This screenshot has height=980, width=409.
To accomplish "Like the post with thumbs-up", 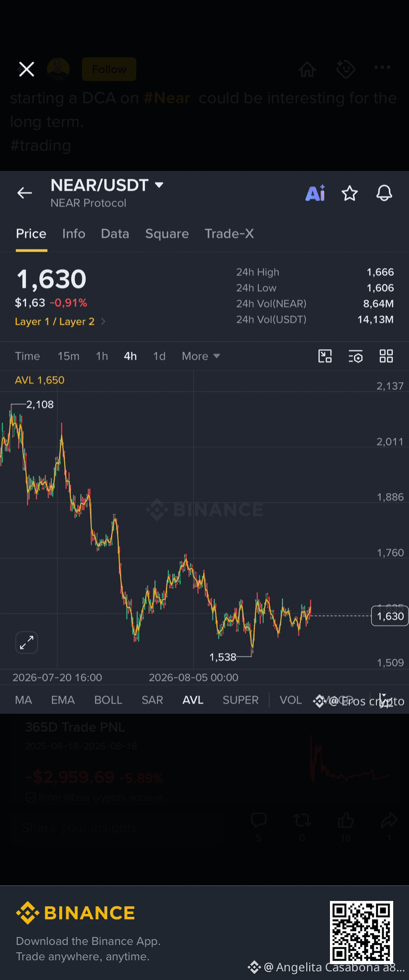I will point(346,820).
